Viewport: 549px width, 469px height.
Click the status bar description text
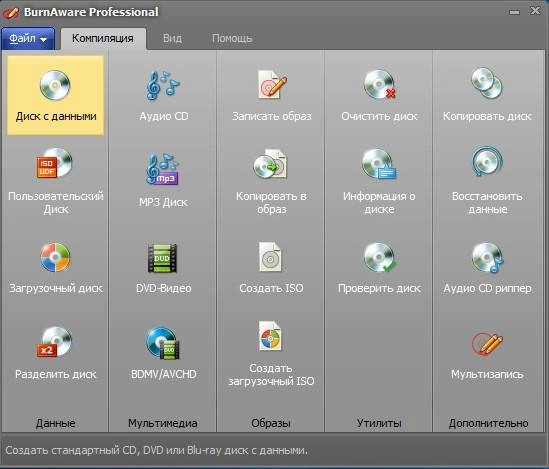pyautogui.click(x=157, y=450)
